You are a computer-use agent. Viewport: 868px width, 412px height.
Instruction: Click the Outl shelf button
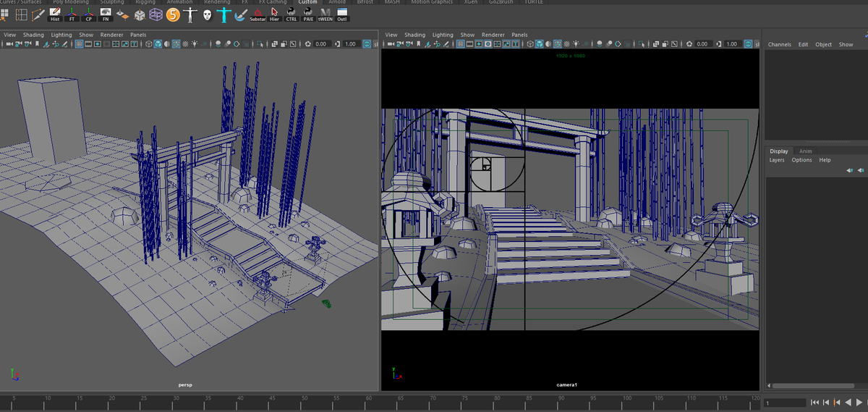click(x=342, y=14)
